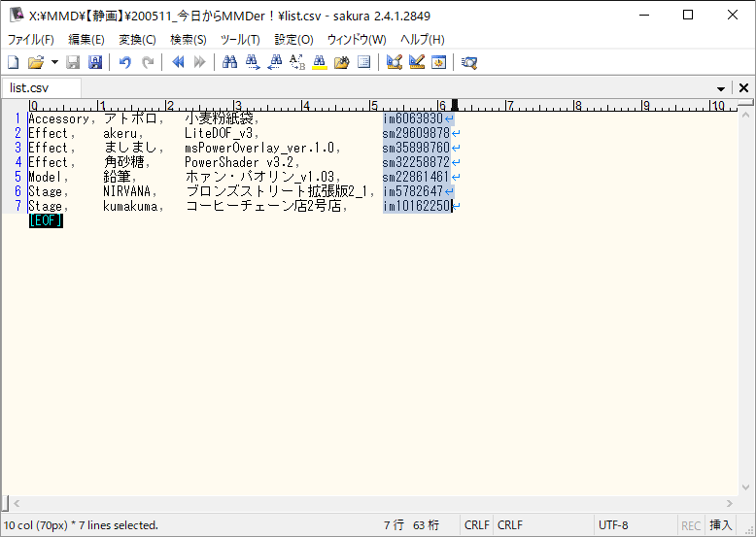
Task: Select the list.csv tab
Action: (29, 88)
